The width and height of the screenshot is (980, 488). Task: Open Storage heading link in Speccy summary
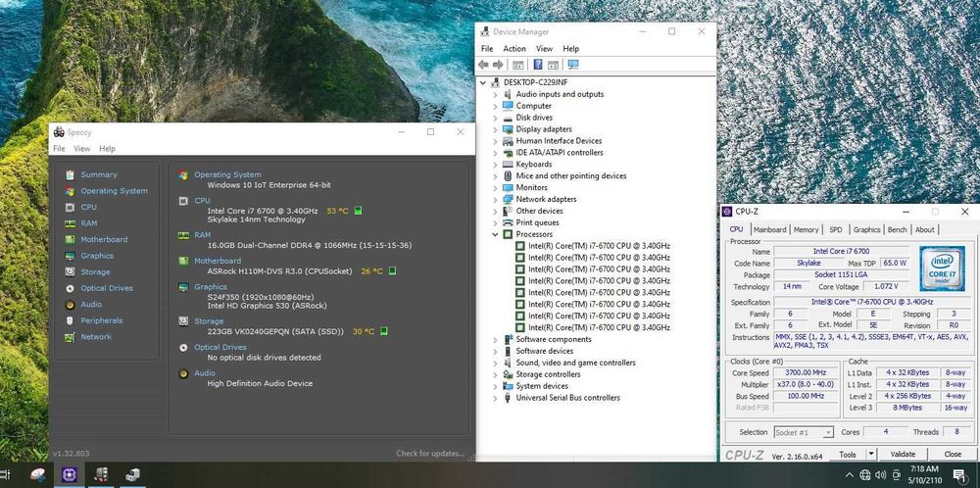pyautogui.click(x=209, y=321)
